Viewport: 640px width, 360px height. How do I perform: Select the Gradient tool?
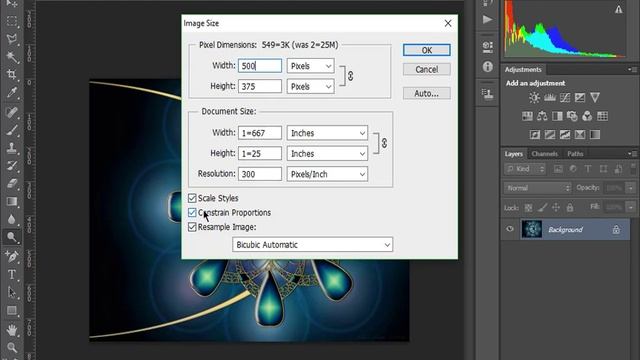tap(12, 202)
